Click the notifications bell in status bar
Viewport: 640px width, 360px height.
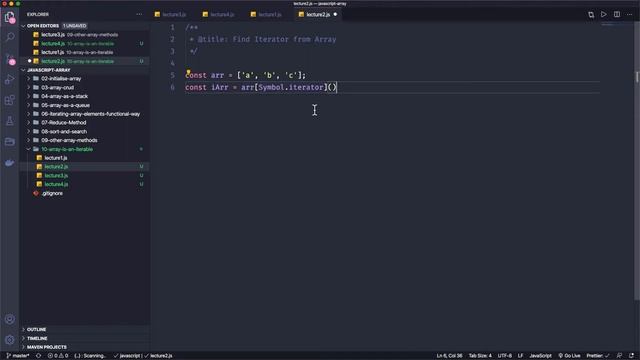tap(631, 356)
